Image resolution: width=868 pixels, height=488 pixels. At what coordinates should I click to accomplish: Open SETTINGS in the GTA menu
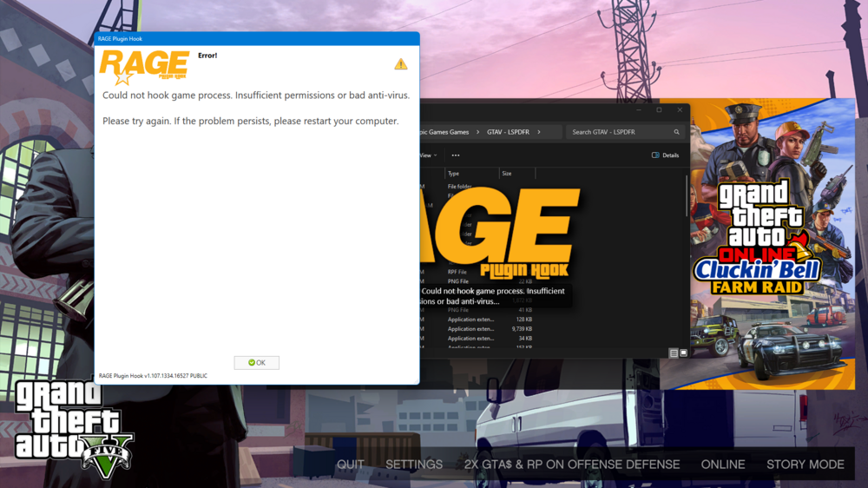tap(413, 465)
